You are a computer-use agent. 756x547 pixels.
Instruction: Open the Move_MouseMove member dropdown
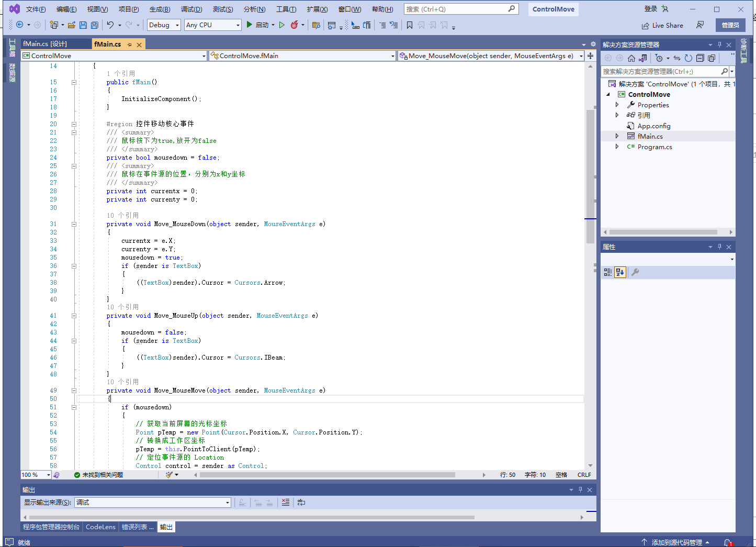[491, 55]
